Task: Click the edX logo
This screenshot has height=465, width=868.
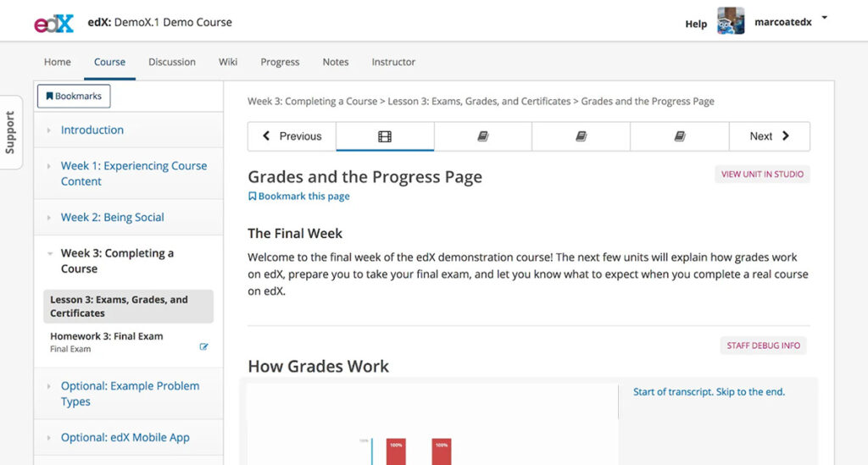Action: pyautogui.click(x=53, y=23)
